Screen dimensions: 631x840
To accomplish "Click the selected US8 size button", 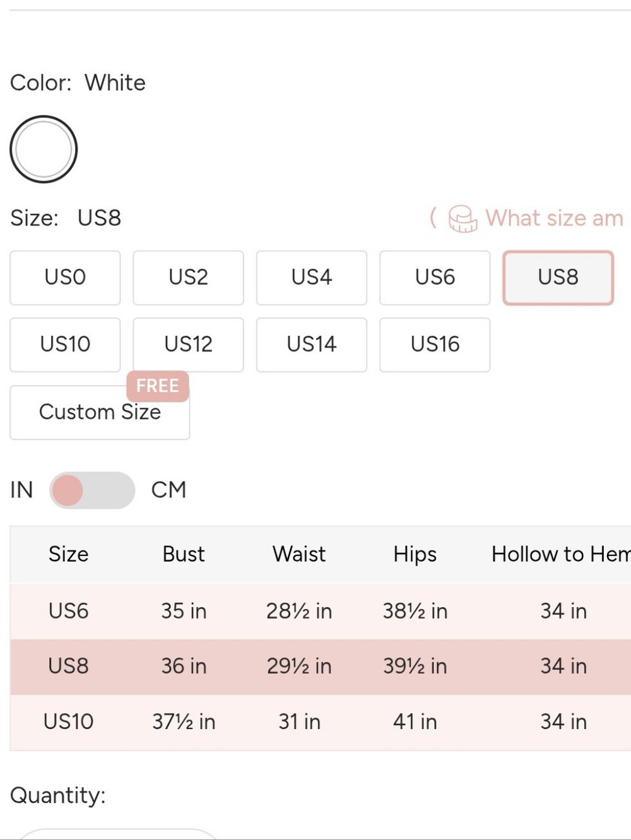I will pyautogui.click(x=558, y=278).
